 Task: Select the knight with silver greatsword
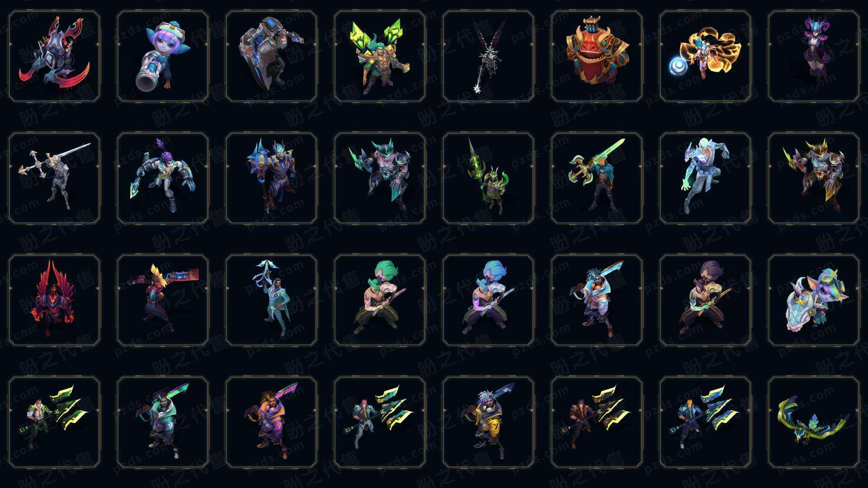pos(54,178)
